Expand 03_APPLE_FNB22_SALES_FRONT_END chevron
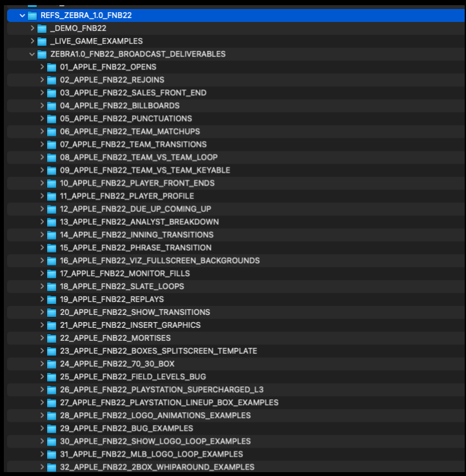Image resolution: width=466 pixels, height=476 pixels. 43,93
